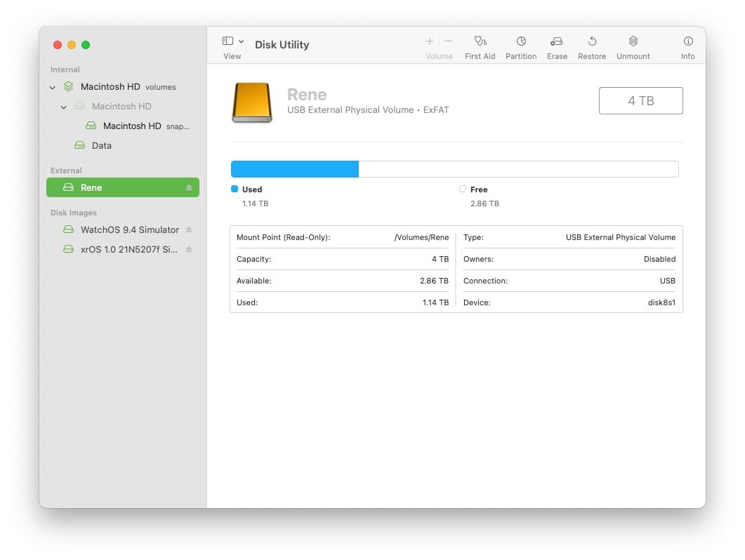Collapse the nested Macintosh HD volume
The image size is (745, 560).
point(64,107)
